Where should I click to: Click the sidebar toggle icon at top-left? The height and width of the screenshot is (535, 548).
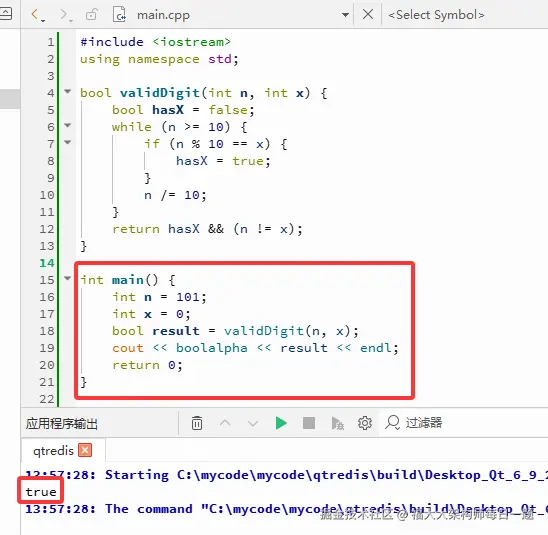click(6, 14)
